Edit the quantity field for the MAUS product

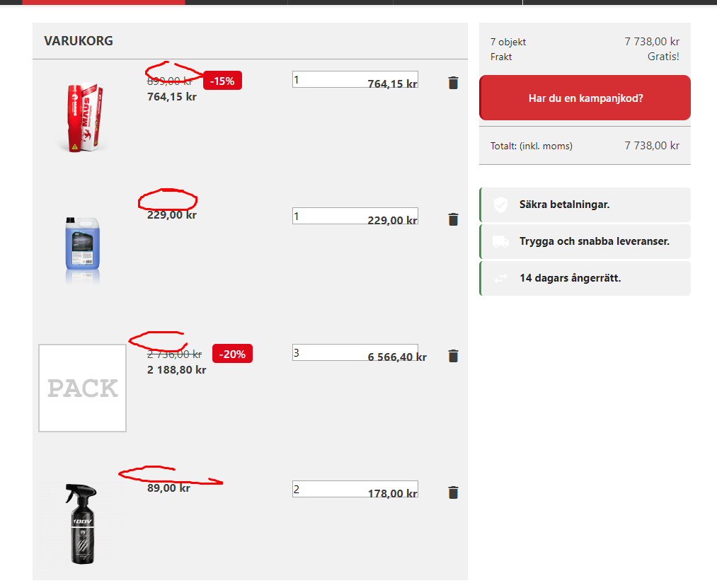tap(355, 79)
